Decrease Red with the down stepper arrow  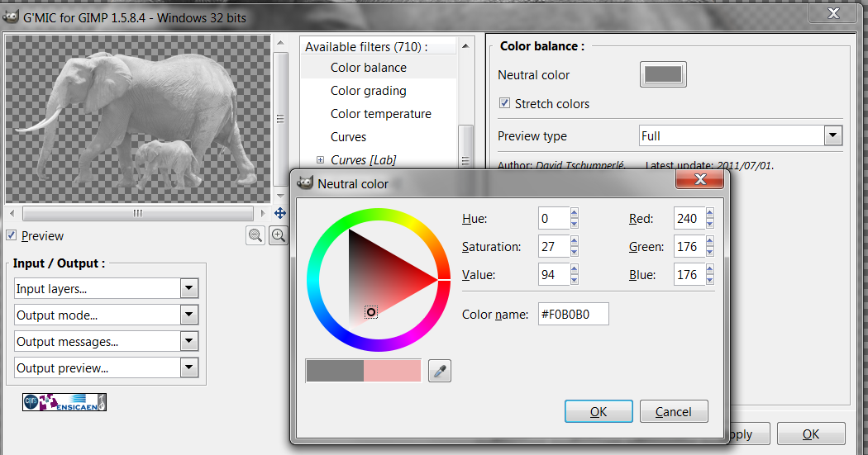tap(709, 224)
